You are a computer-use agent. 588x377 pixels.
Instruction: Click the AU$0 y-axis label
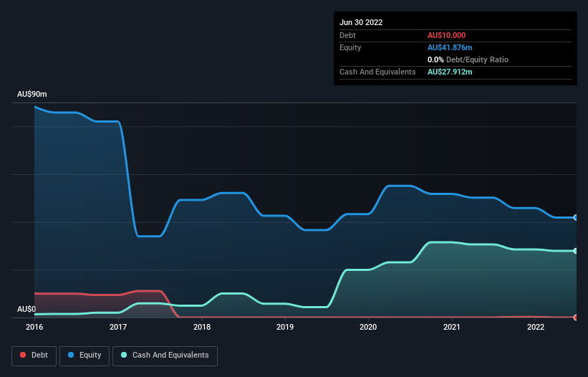26,309
